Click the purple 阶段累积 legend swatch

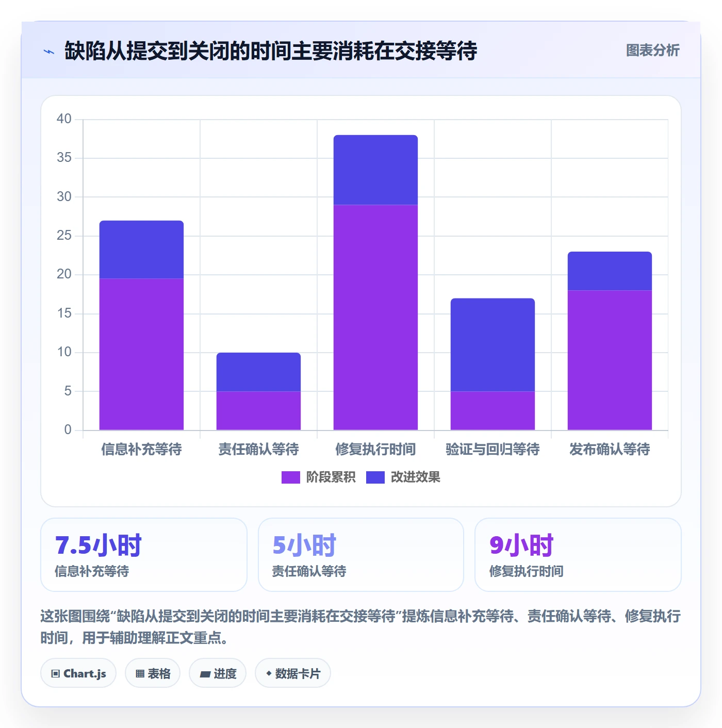290,477
